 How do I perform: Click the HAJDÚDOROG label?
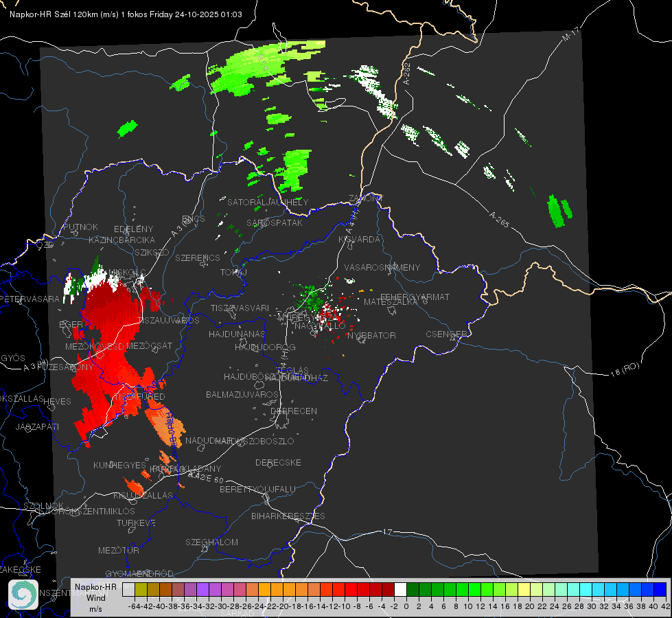point(265,347)
